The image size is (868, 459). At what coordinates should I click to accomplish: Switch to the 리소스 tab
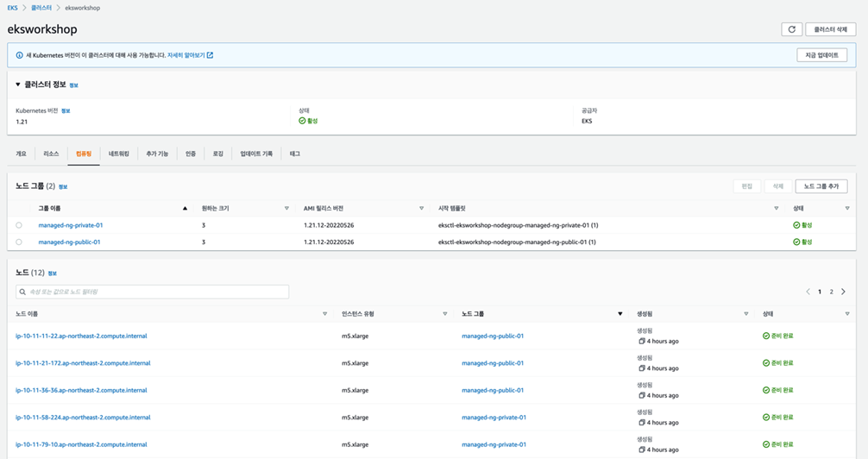click(x=51, y=154)
